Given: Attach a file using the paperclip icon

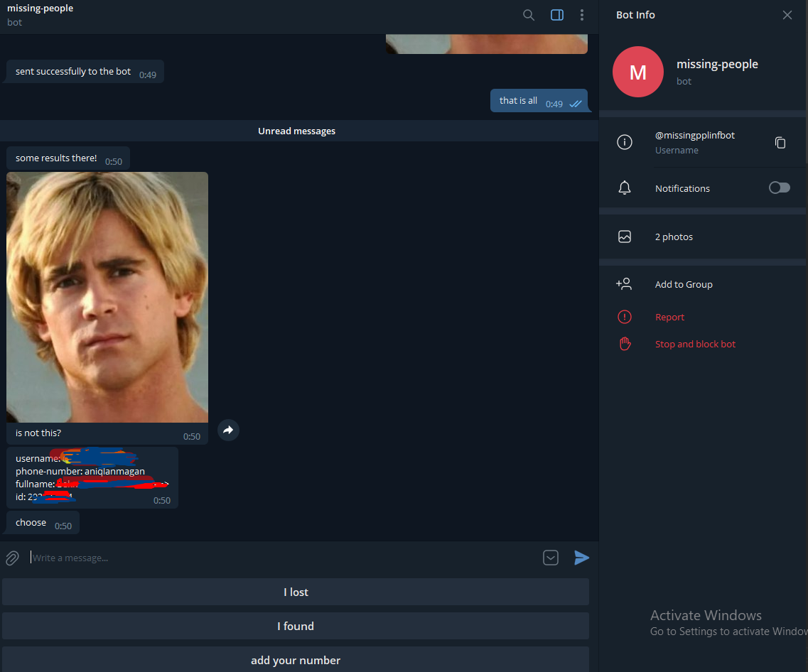Looking at the screenshot, I should pos(11,558).
